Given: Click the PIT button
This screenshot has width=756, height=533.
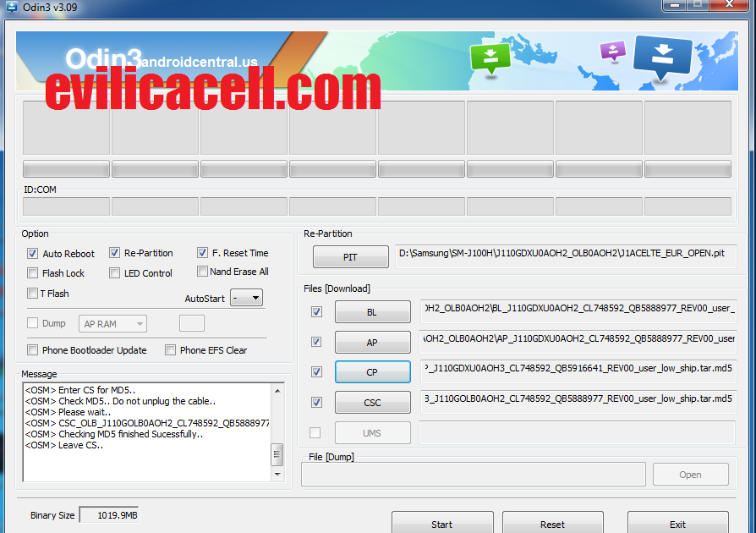Looking at the screenshot, I should [x=351, y=256].
